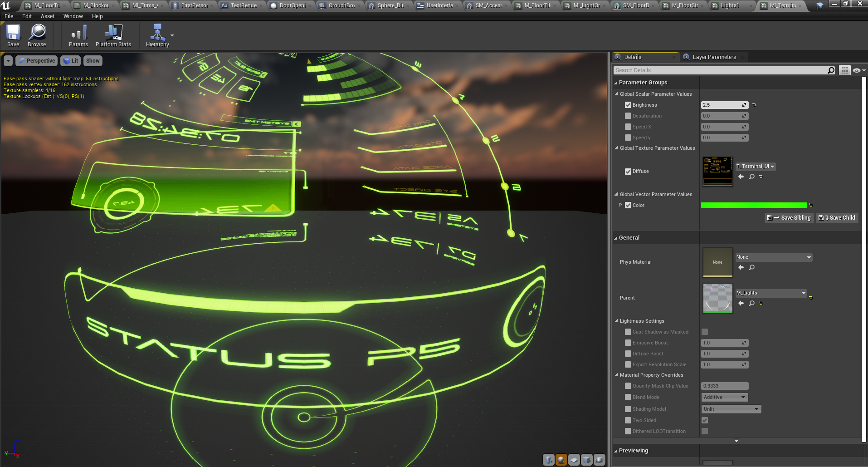
Task: Switch to the Layer Parameters tab
Action: (714, 57)
